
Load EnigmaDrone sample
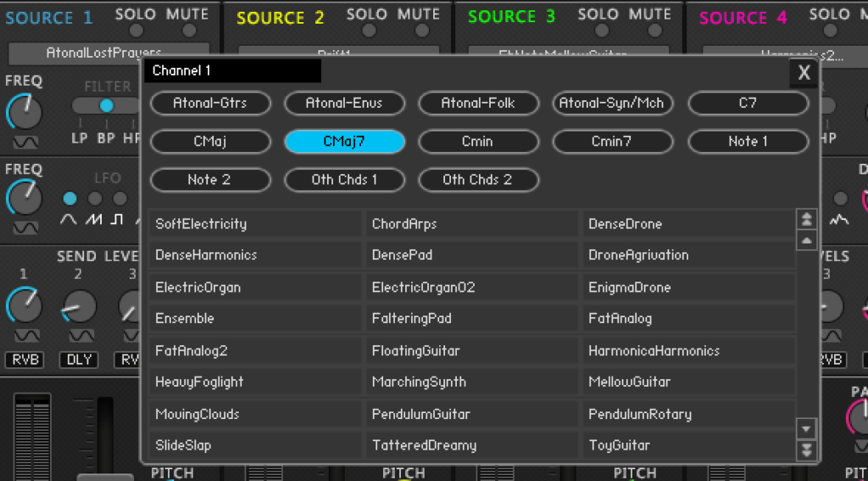[x=688, y=288]
